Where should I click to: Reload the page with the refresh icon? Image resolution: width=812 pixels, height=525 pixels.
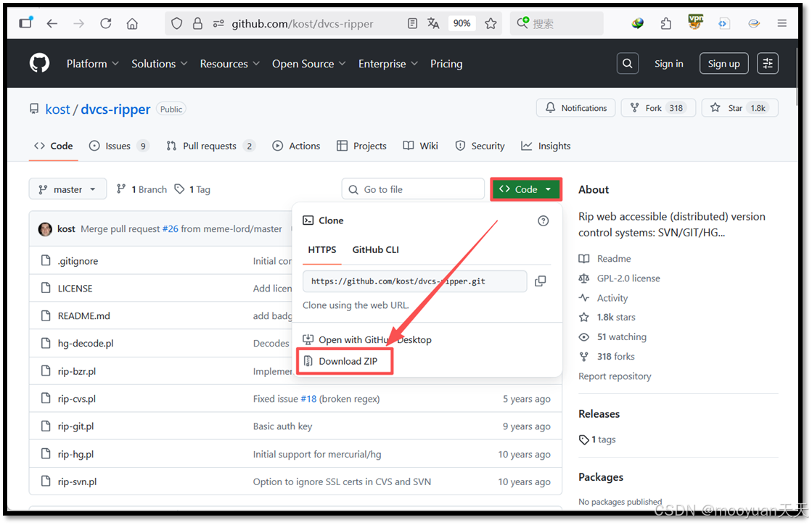coord(106,23)
